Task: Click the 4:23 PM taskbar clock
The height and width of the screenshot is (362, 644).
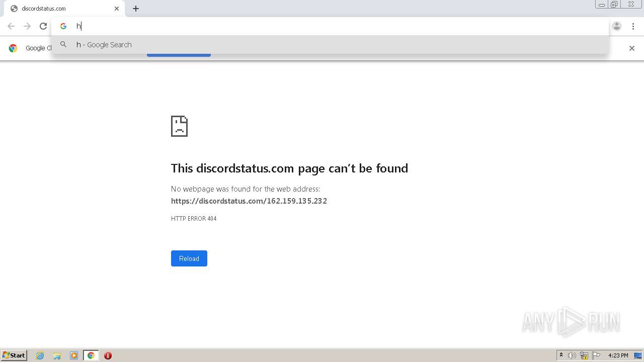Action: [618, 355]
